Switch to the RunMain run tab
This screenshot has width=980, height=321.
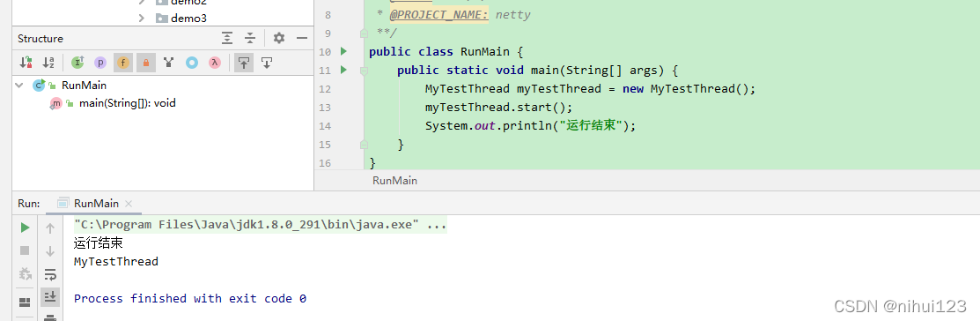coord(96,204)
